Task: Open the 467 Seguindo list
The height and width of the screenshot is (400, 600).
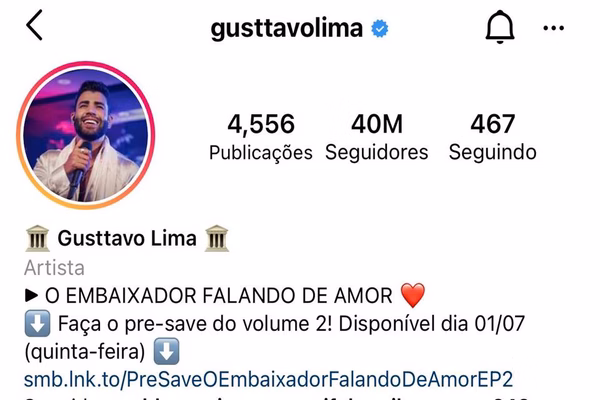Action: click(x=492, y=137)
